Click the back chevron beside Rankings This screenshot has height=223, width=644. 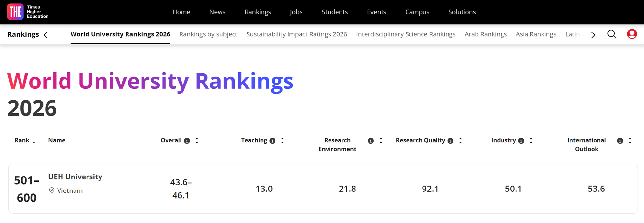coord(45,35)
